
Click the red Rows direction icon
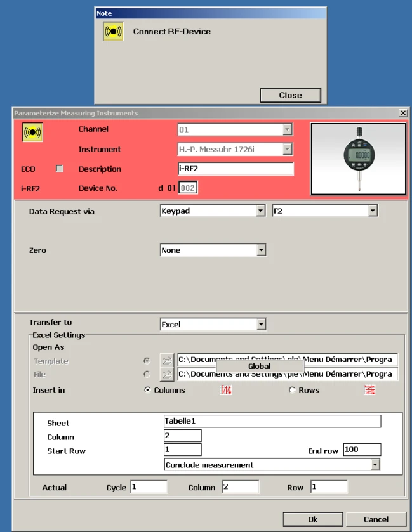369,390
